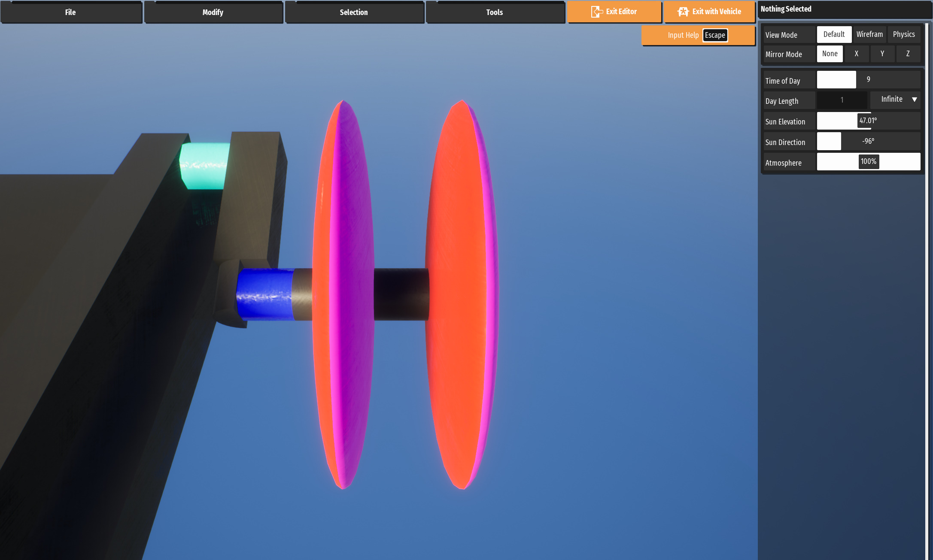933x560 pixels.
Task: Open the Modify menu
Action: (x=213, y=12)
